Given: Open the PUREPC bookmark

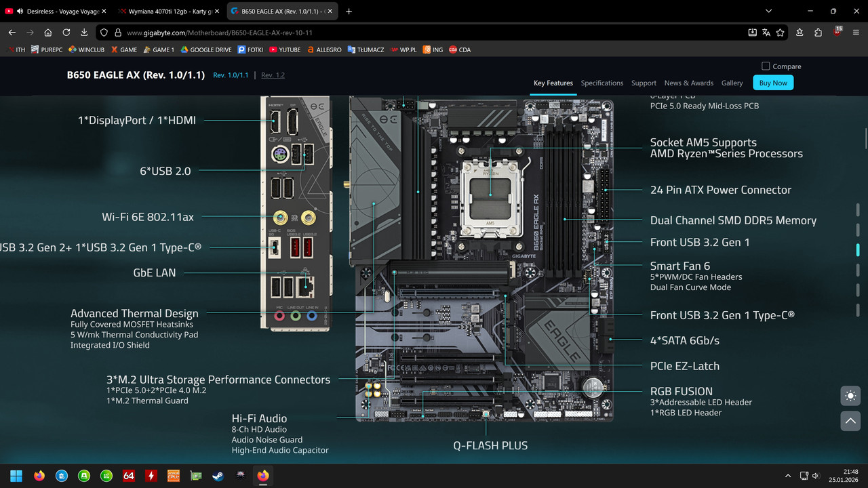Looking at the screenshot, I should (x=47, y=49).
